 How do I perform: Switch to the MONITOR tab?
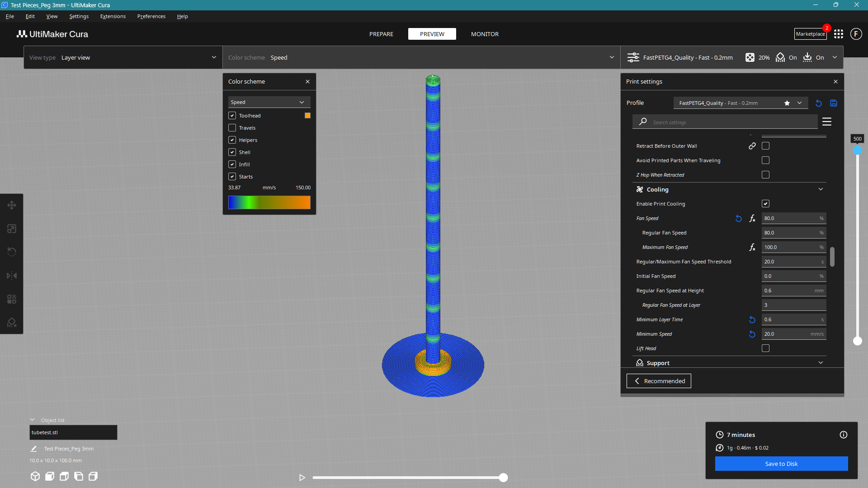(x=484, y=34)
